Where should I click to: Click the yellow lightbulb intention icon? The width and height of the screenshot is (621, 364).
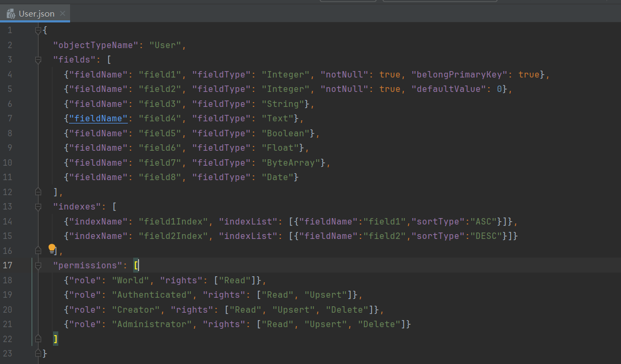pos(52,249)
